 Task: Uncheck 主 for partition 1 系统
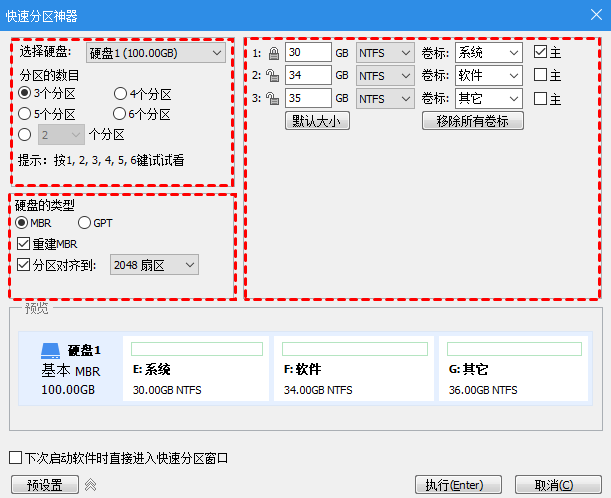(540, 52)
